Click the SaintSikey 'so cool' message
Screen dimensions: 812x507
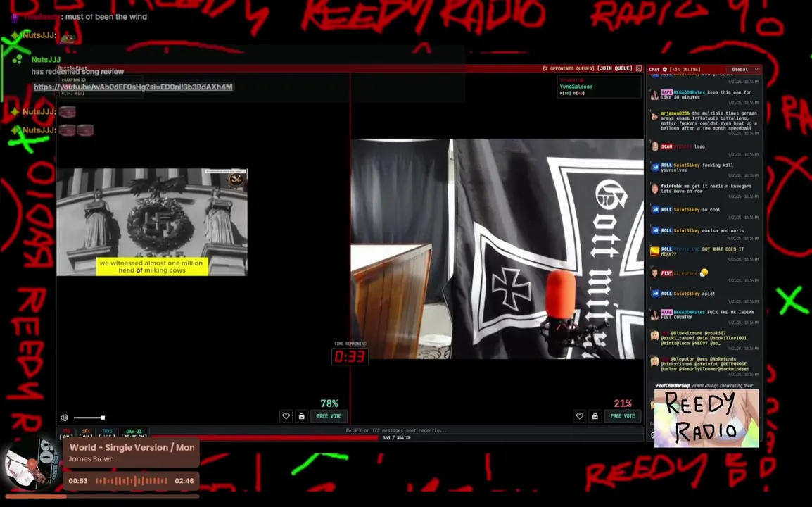690,210
